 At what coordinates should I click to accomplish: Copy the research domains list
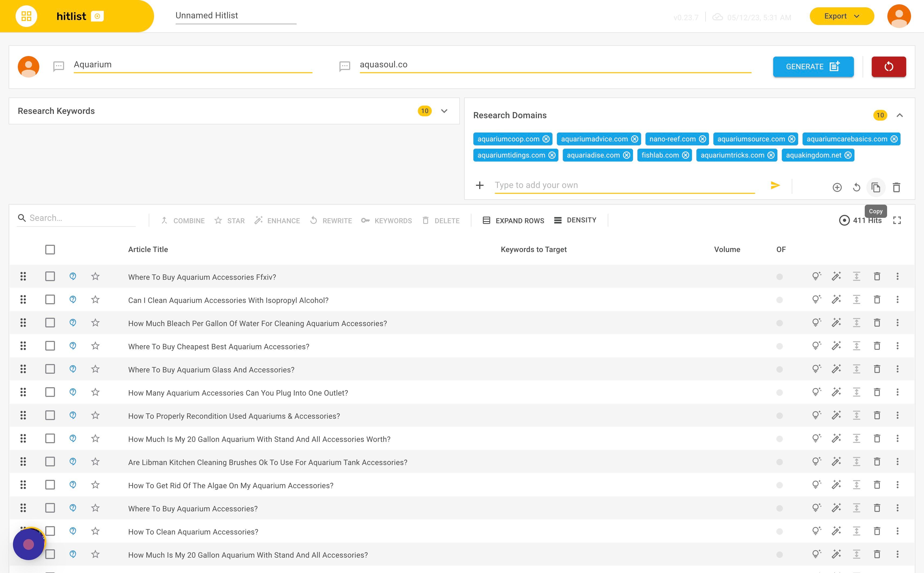tap(876, 187)
